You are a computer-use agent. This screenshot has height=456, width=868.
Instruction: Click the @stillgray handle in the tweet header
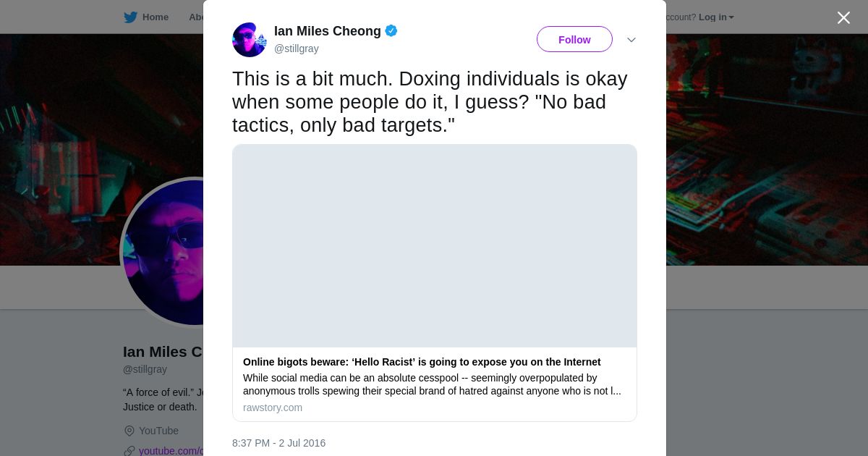click(x=296, y=48)
